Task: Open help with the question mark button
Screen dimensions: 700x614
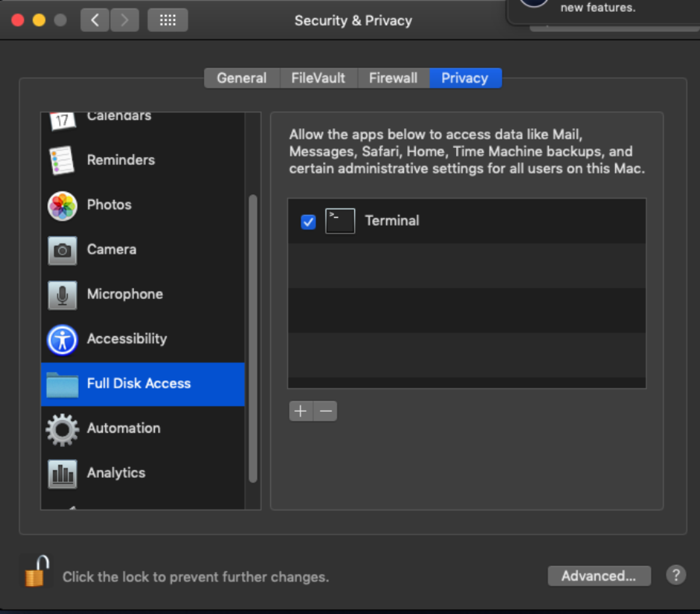Action: [x=676, y=575]
